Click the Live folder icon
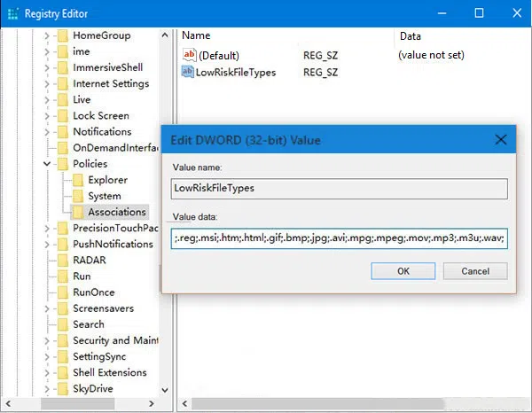Image resolution: width=532 pixels, height=413 pixels. click(x=63, y=99)
